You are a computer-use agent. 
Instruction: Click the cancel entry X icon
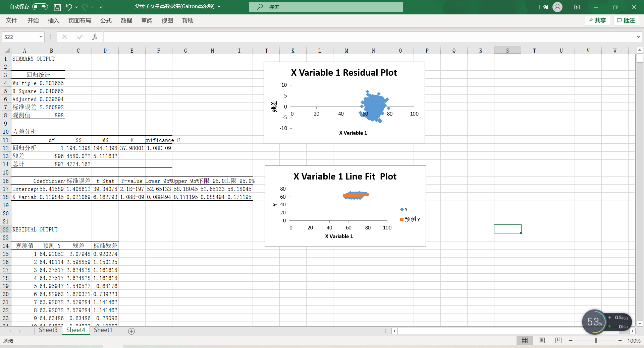tap(64, 37)
